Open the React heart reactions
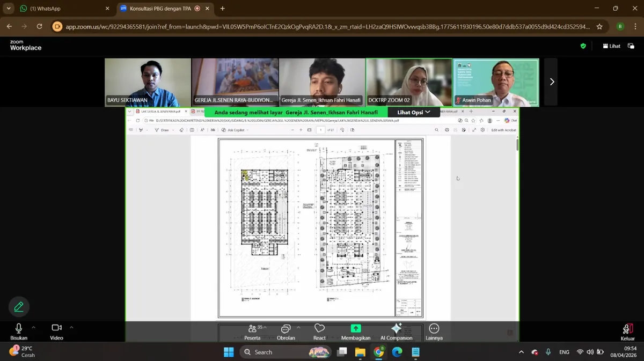This screenshot has height=361, width=644. [319, 332]
